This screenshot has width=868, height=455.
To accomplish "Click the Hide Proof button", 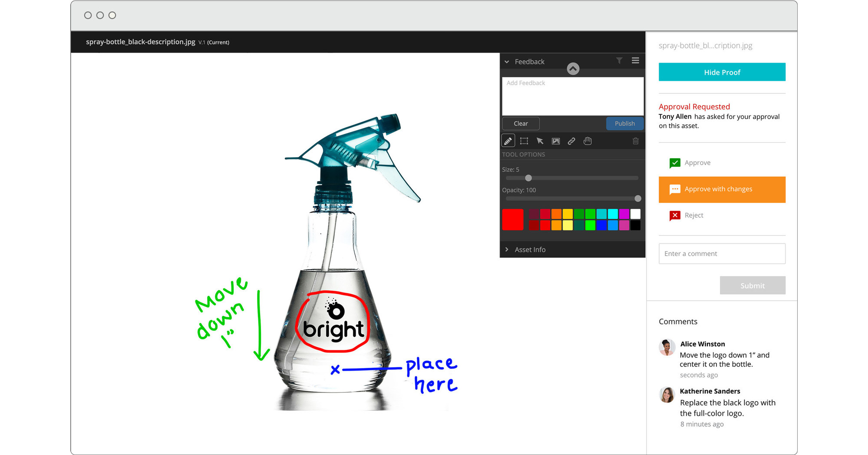I will point(722,72).
